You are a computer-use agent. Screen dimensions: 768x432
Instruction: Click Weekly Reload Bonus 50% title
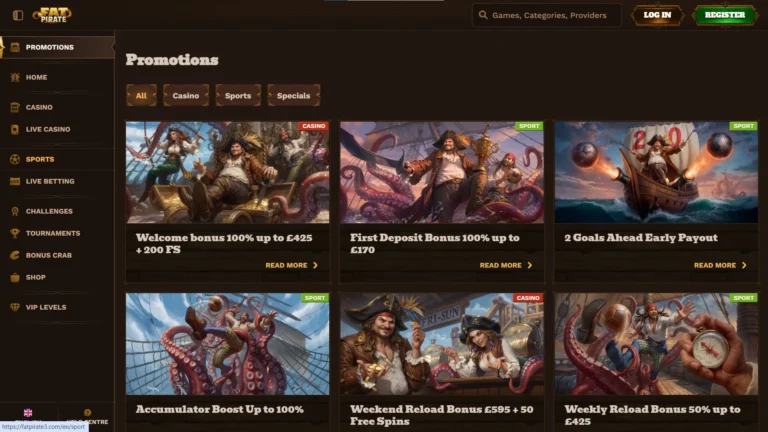(652, 415)
